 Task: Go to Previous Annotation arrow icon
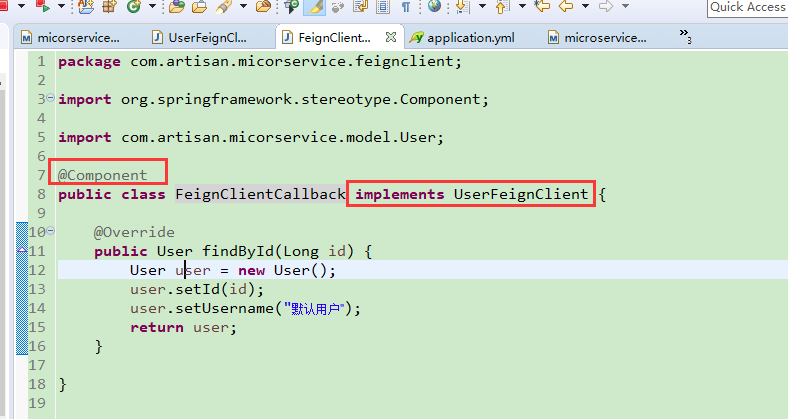502,7
